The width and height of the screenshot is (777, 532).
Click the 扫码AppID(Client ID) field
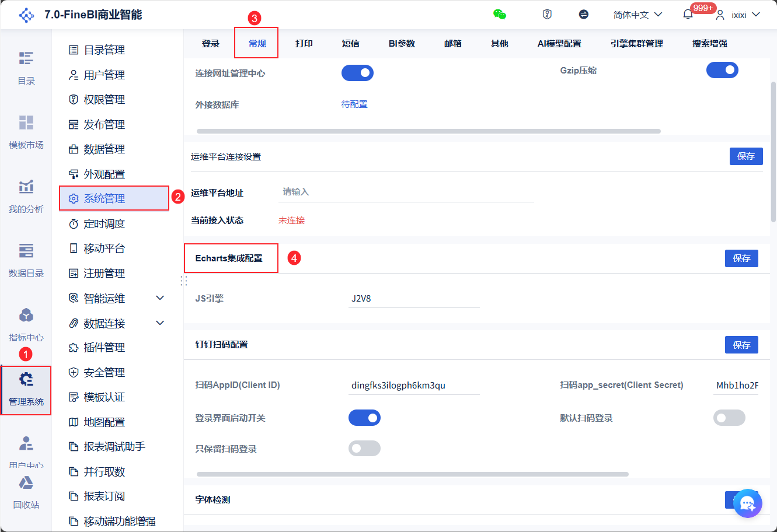point(414,386)
